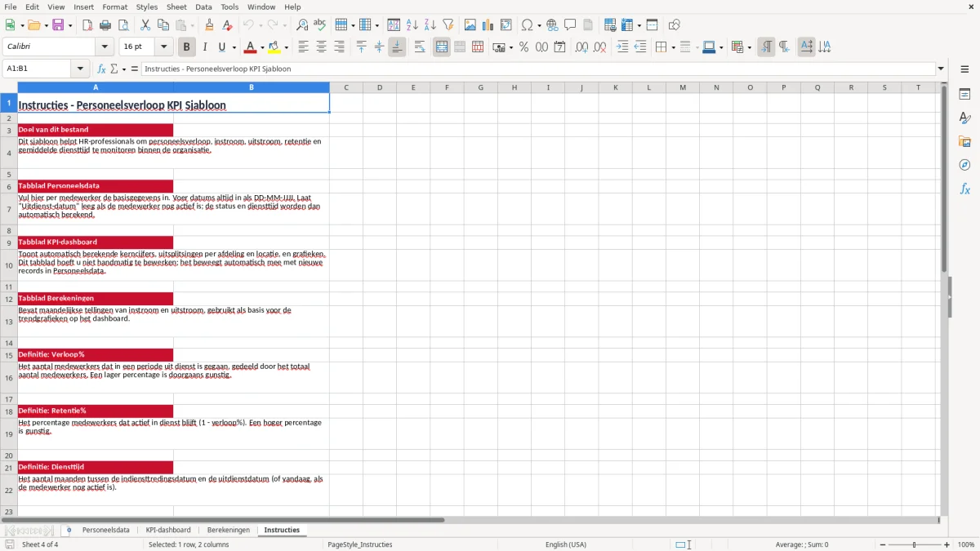
Task: Select Clone Formatting paintbrush
Action: (x=209, y=25)
